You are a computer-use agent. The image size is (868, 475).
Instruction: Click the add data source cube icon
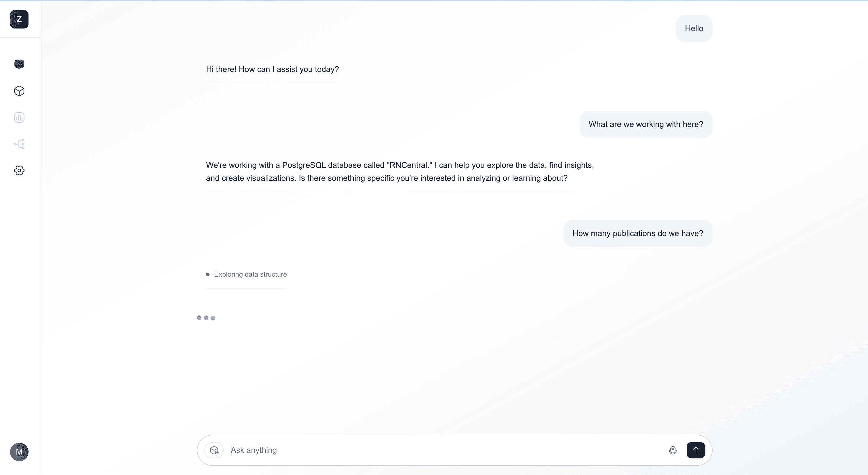click(214, 451)
